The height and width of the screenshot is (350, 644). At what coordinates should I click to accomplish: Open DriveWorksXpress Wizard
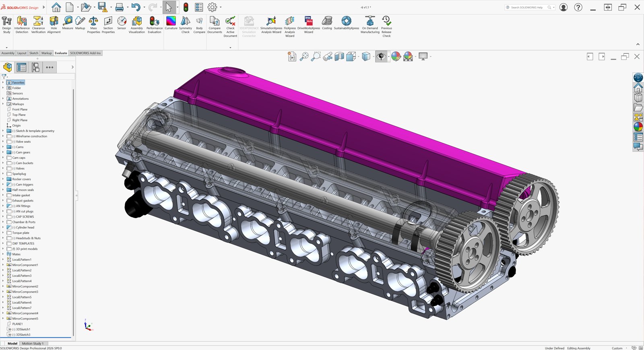pos(309,25)
